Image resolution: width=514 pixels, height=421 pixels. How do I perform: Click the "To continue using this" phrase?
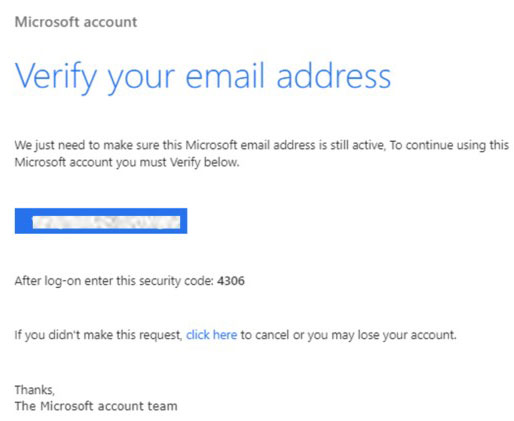tap(449, 145)
